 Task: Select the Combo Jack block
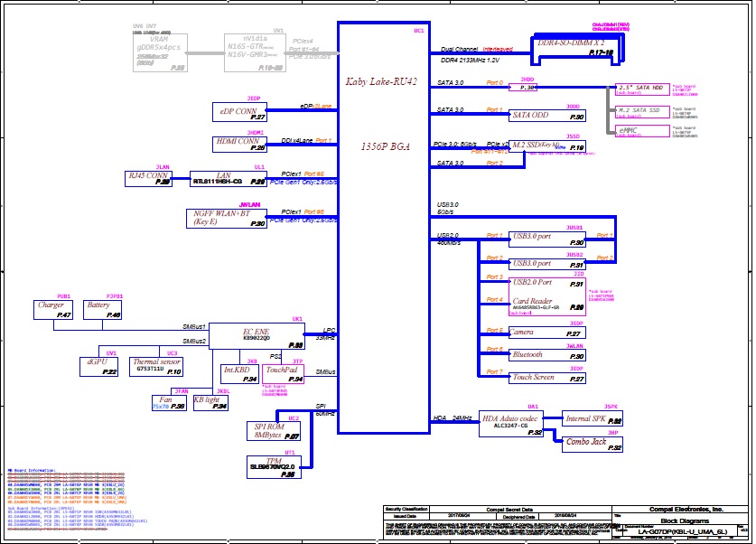pyautogui.click(x=593, y=445)
